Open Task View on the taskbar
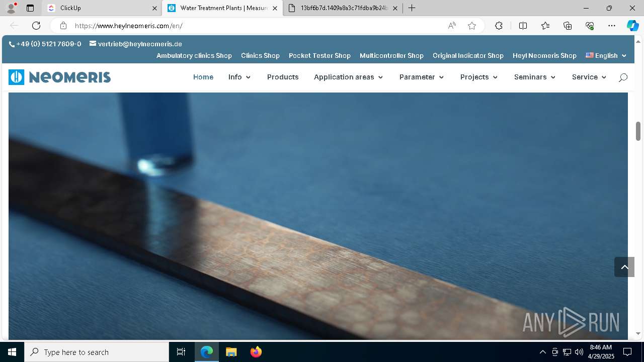Screen dimensions: 644x362 [181, 352]
